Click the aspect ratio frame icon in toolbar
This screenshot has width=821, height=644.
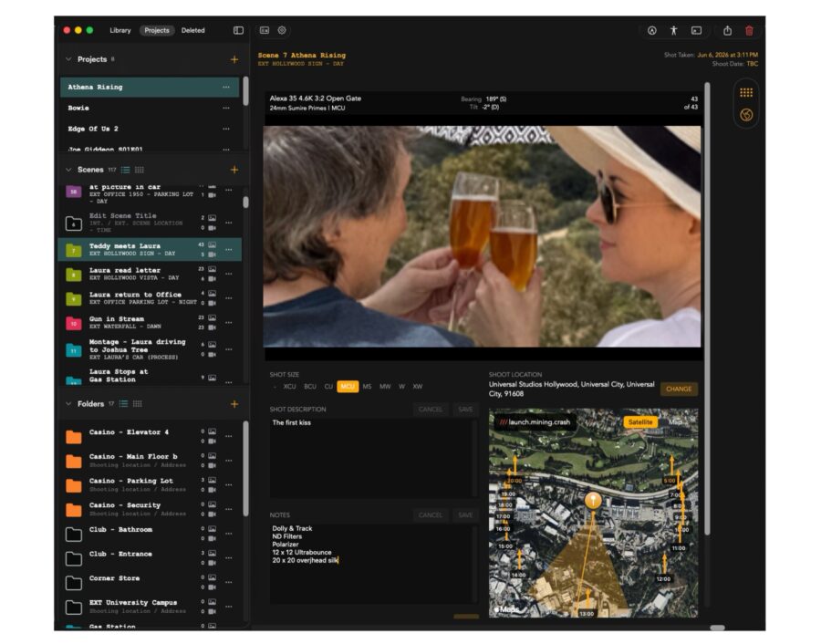265,30
